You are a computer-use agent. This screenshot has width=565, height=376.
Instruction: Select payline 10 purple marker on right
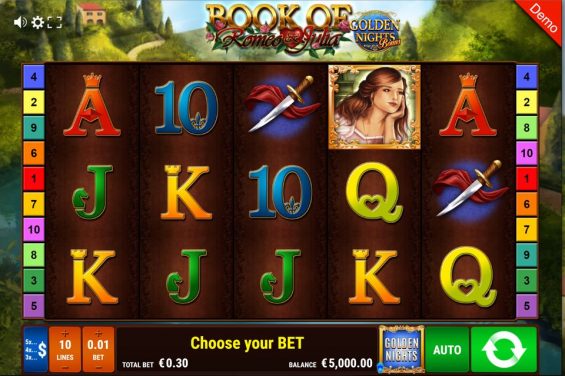526,153
